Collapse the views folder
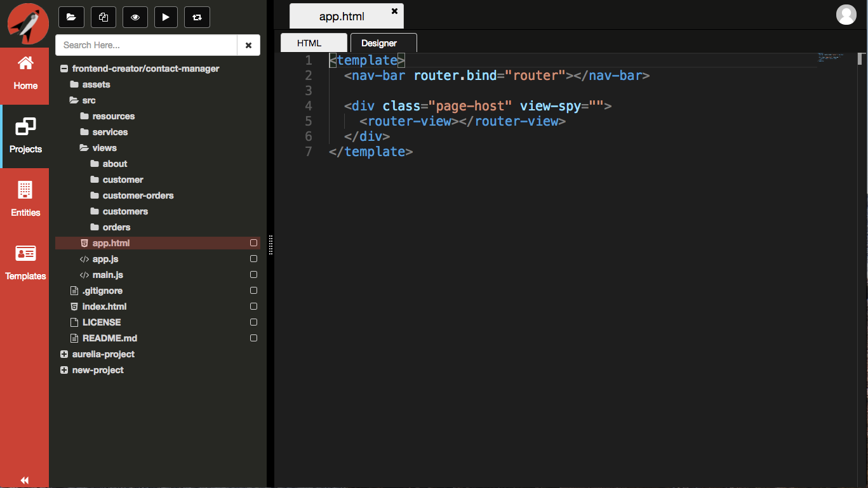 [84, 148]
